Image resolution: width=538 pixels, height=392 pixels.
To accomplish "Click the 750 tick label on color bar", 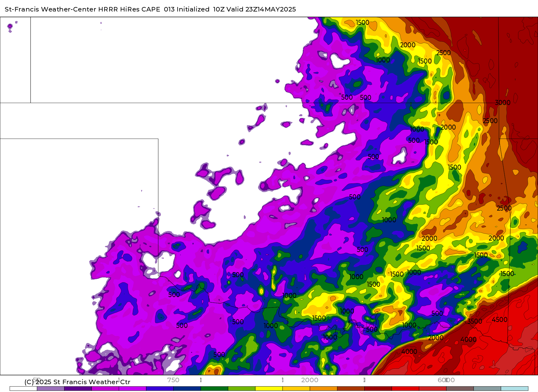I will 173,380.
